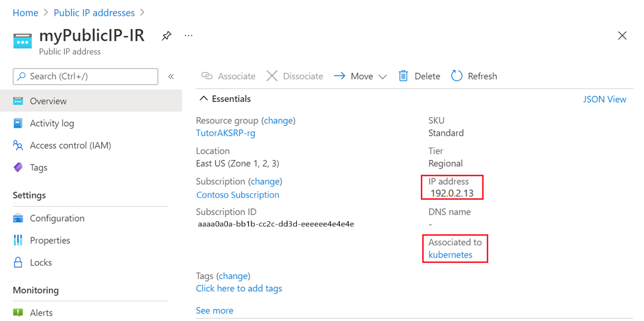The height and width of the screenshot is (321, 644).
Task: Open the ellipsis more options menu
Action: pyautogui.click(x=188, y=35)
